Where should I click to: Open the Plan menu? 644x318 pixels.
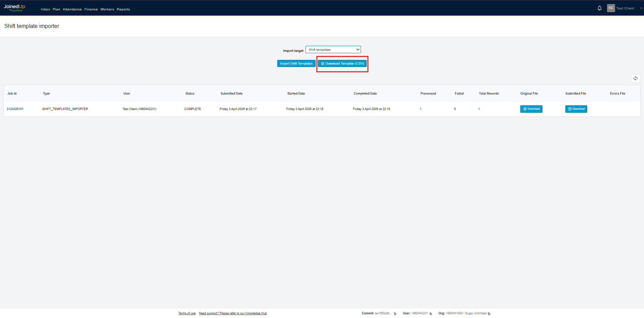pyautogui.click(x=56, y=9)
